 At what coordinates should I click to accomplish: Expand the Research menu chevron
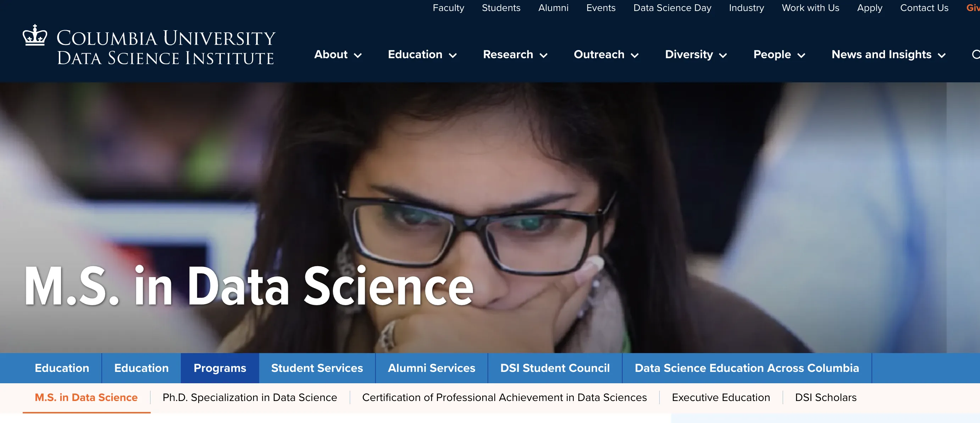tap(544, 56)
